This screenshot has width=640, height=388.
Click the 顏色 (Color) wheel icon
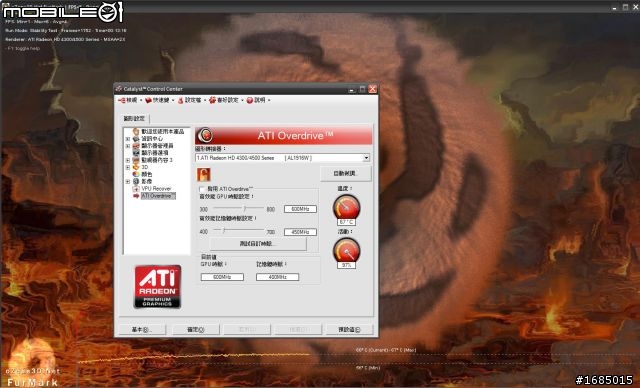click(136, 174)
